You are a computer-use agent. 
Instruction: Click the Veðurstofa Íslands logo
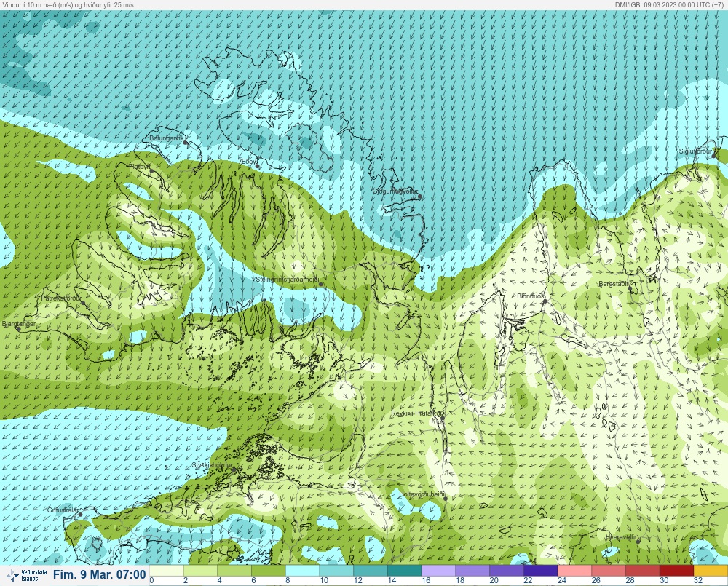[26, 575]
